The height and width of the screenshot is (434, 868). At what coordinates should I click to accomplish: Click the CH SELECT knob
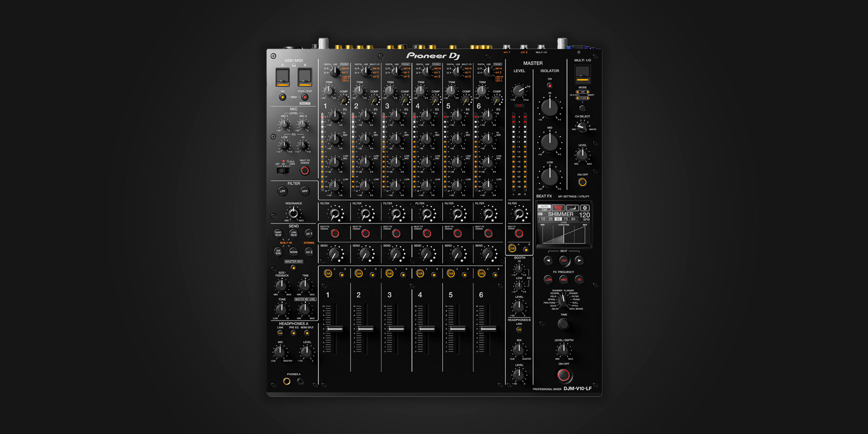(583, 127)
